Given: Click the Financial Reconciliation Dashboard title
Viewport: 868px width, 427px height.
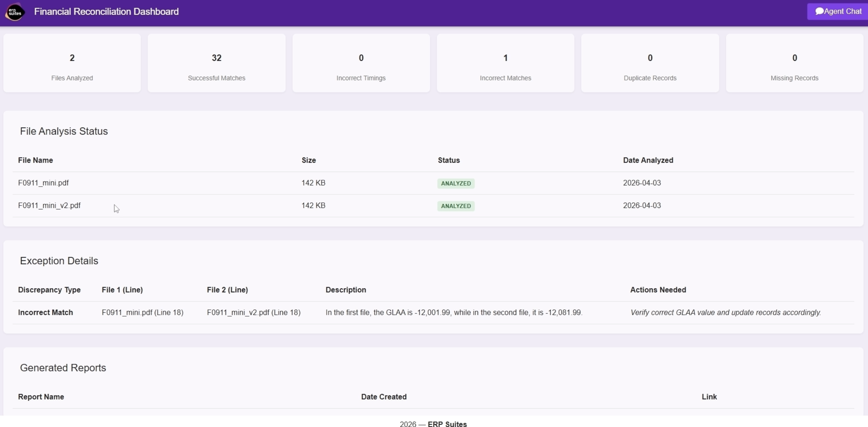Looking at the screenshot, I should click(106, 11).
